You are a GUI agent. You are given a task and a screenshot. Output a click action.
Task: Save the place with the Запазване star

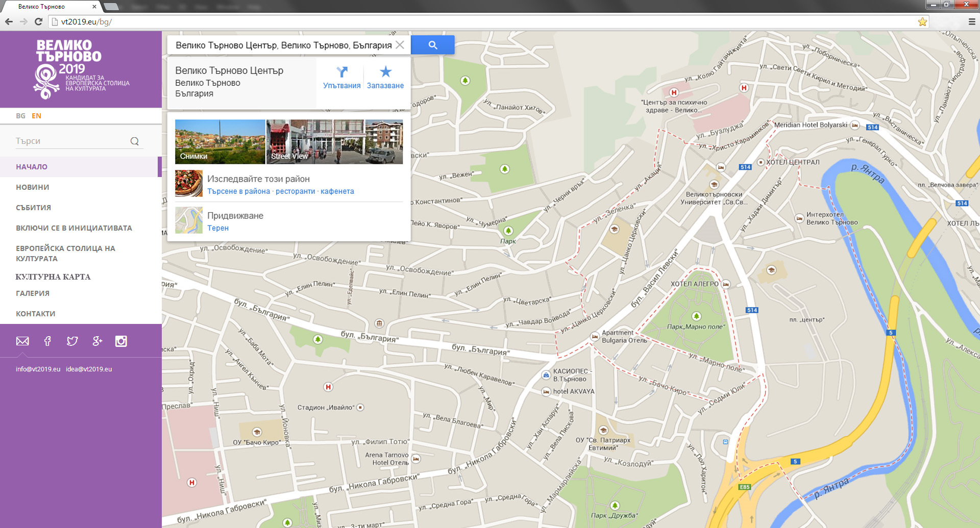(385, 77)
